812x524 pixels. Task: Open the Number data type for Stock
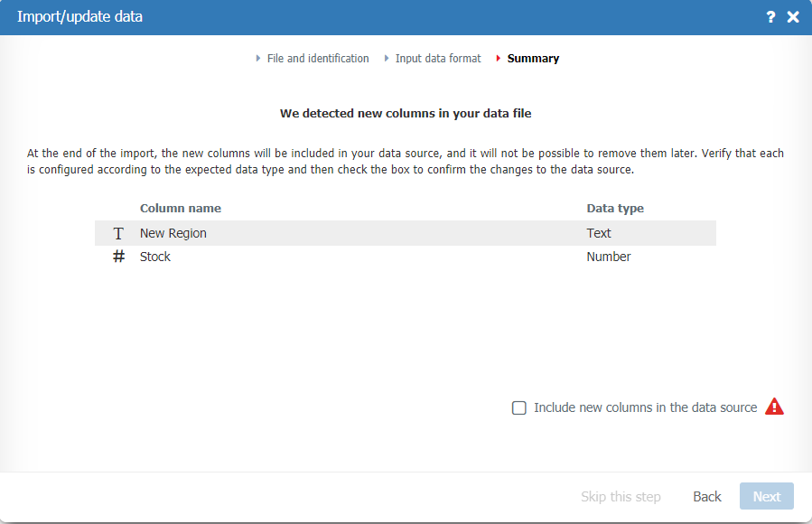[609, 257]
